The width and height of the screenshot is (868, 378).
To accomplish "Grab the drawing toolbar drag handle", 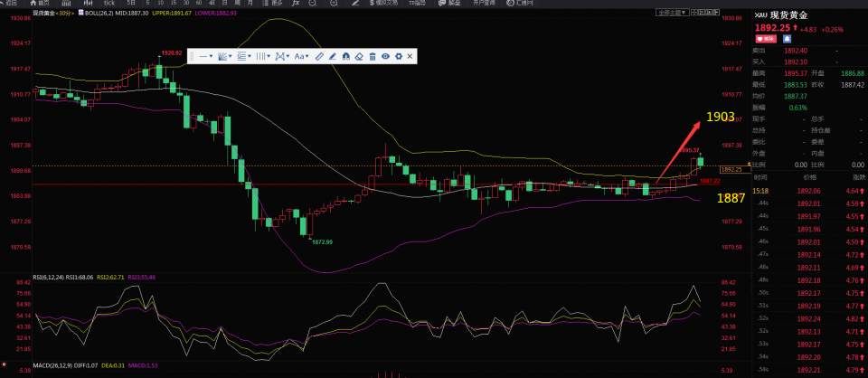I will (x=193, y=56).
